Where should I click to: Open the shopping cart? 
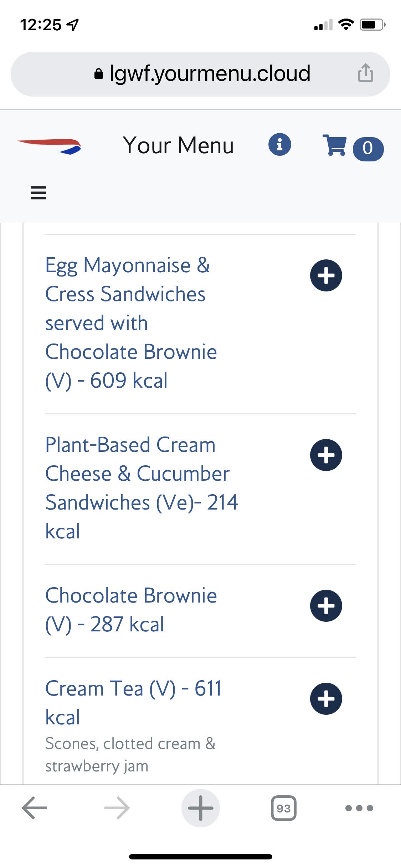pos(334,145)
